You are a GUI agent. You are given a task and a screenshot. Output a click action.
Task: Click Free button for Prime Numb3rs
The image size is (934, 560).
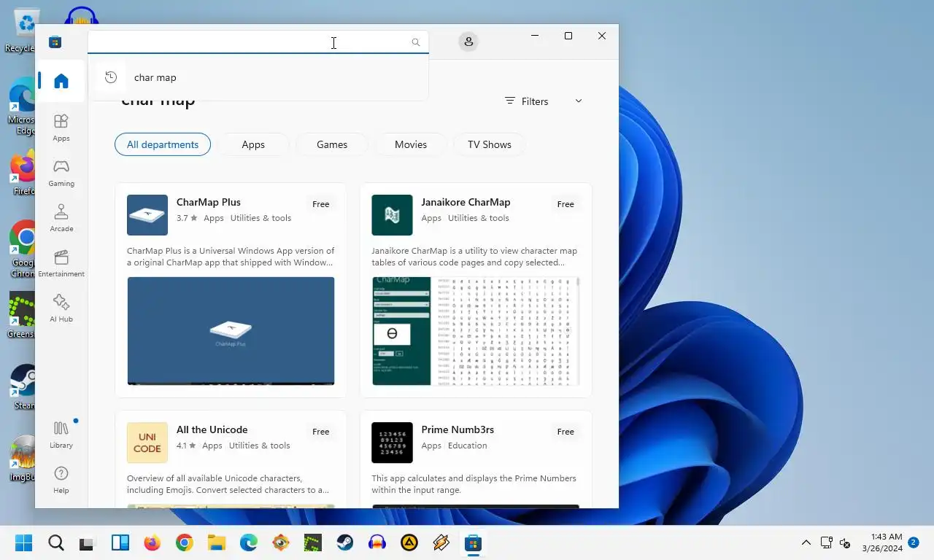pyautogui.click(x=566, y=432)
